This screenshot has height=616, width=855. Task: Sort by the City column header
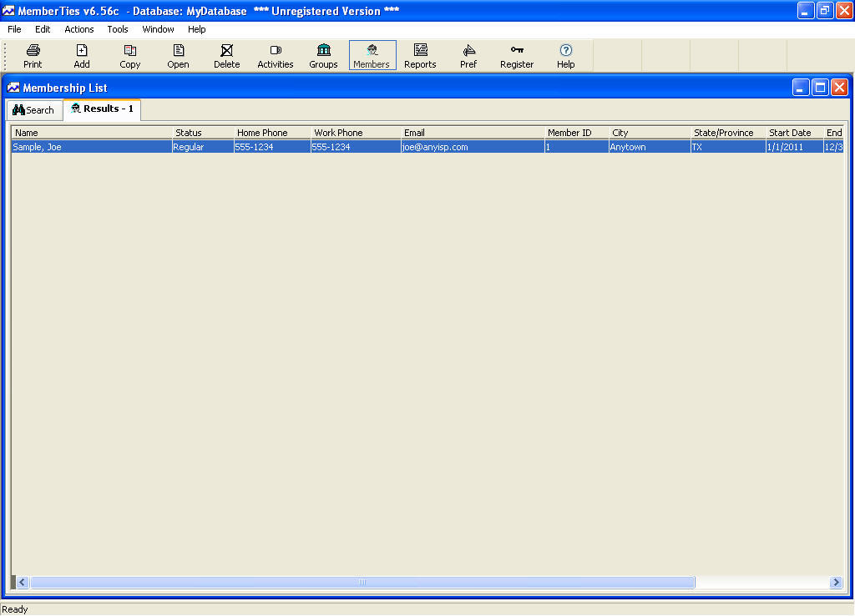point(650,133)
